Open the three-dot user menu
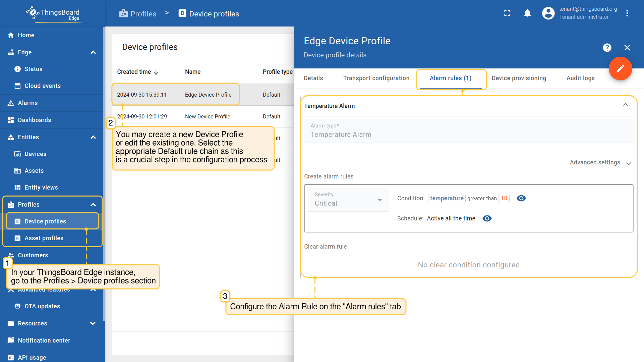Viewport: 644px width, 362px height. tap(627, 13)
